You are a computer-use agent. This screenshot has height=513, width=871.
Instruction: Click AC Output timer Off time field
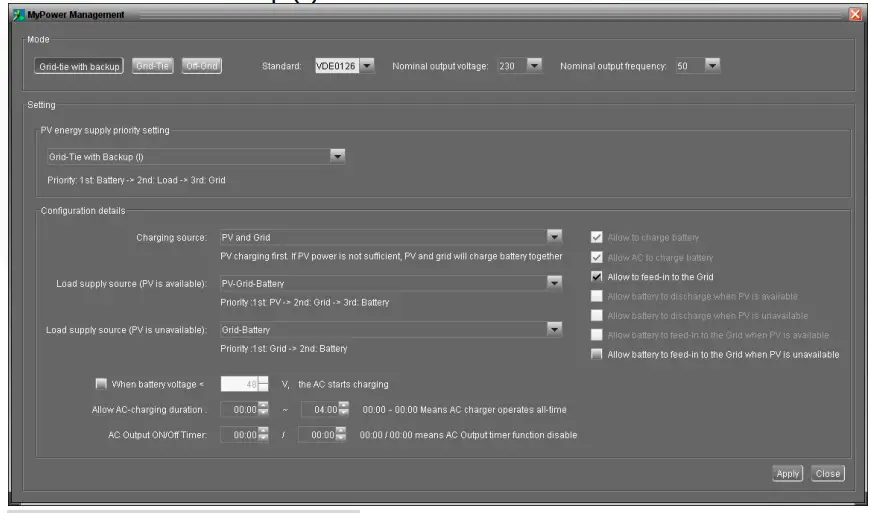point(317,435)
